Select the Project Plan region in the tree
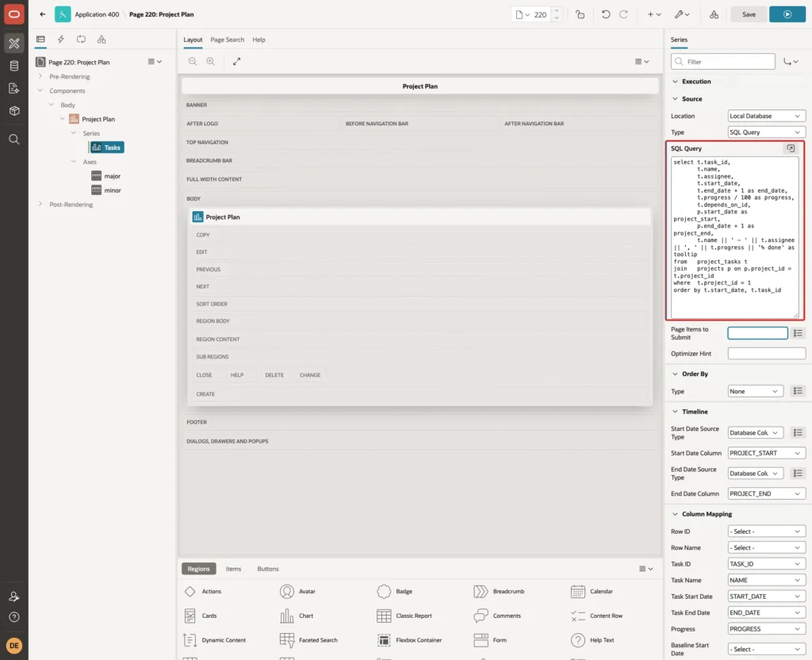The image size is (812, 660). pos(92,119)
